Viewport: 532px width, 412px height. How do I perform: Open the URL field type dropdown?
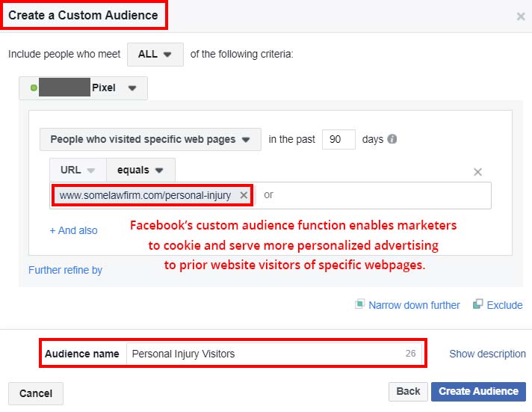click(x=78, y=170)
